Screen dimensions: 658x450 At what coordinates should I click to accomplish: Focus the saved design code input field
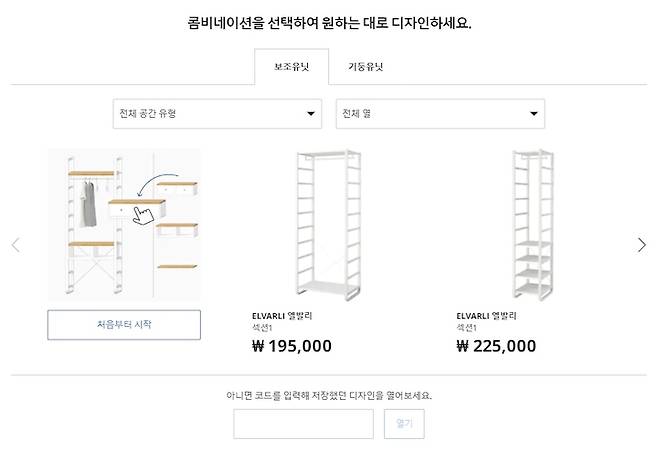tap(303, 423)
